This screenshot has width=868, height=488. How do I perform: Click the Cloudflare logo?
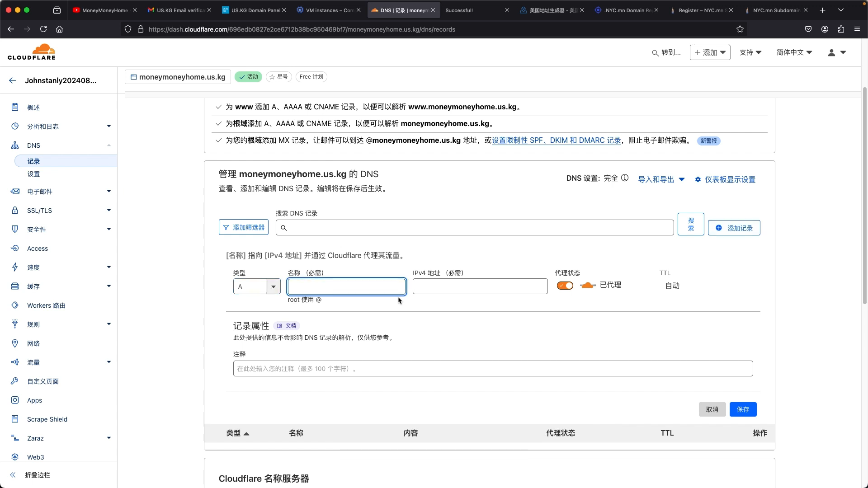click(32, 52)
